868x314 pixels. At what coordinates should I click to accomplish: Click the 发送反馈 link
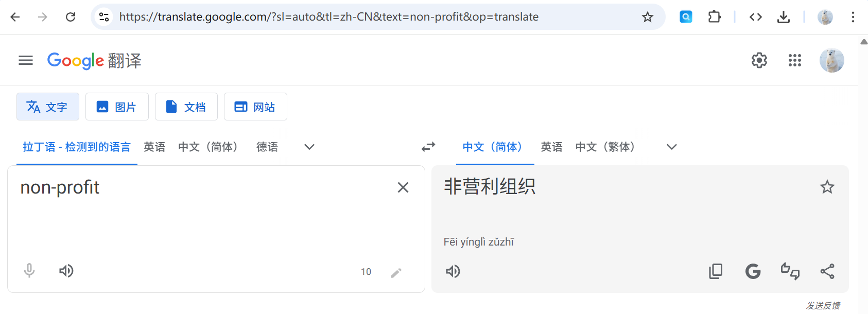tap(824, 306)
